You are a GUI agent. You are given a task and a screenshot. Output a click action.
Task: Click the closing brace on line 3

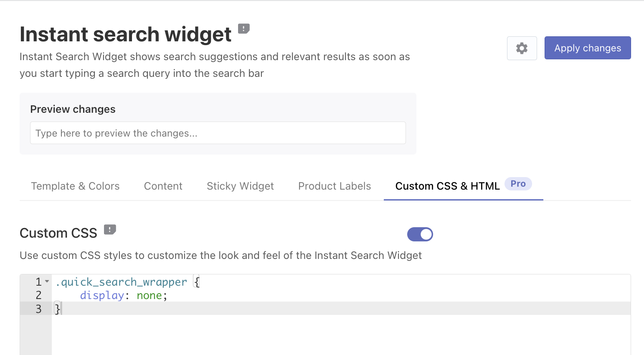pos(57,308)
